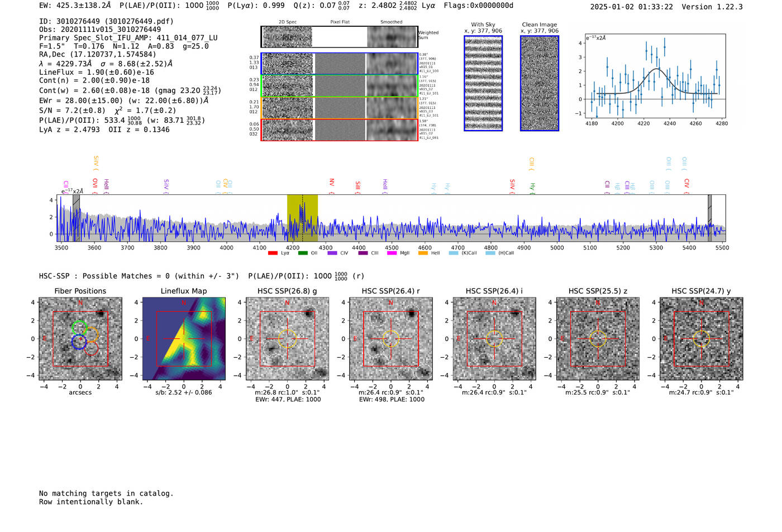
Task: Click the red fiber circle in Fiber Positions
Action: point(91,349)
